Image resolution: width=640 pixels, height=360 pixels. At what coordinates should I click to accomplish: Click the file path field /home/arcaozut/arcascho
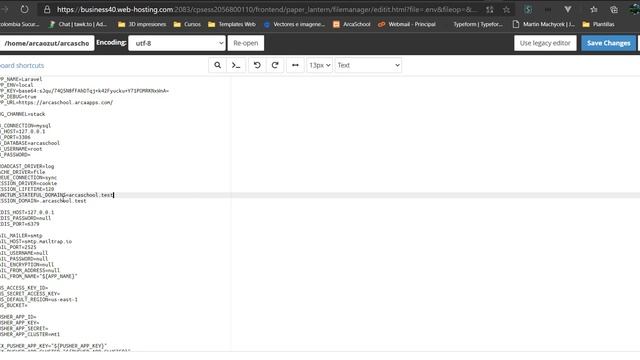click(47, 43)
